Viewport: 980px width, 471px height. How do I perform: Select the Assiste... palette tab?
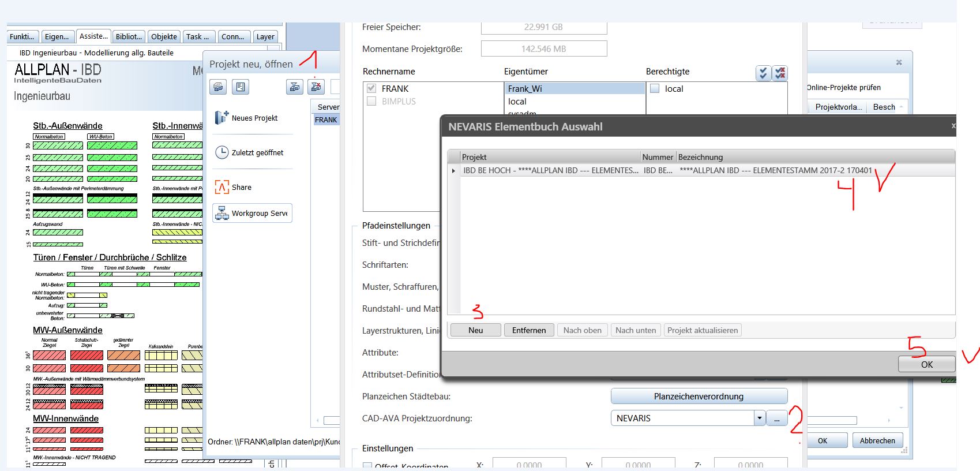pos(93,36)
